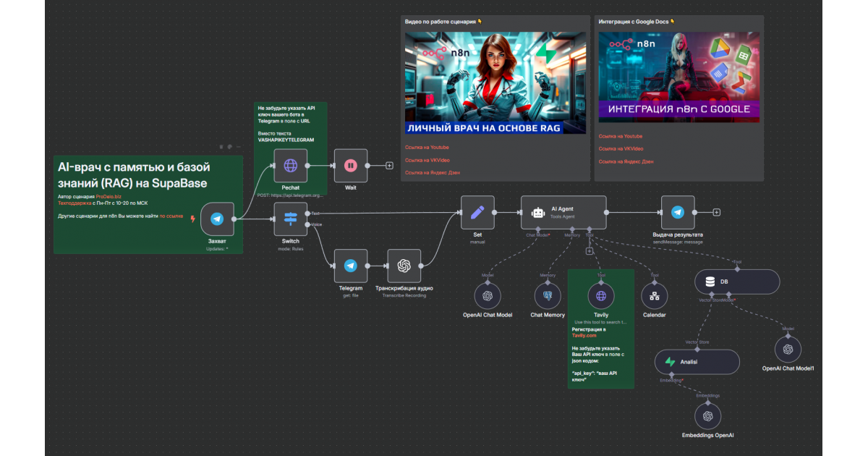This screenshot has height=456, width=868.
Task: Click the Выдача результата Telegram node
Action: pos(678,213)
